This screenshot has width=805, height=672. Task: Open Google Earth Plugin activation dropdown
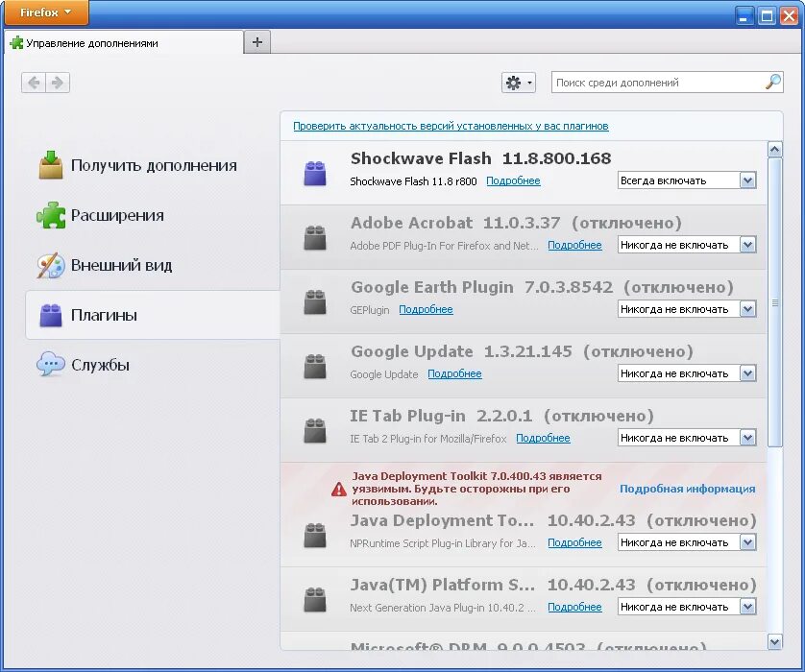tap(687, 309)
